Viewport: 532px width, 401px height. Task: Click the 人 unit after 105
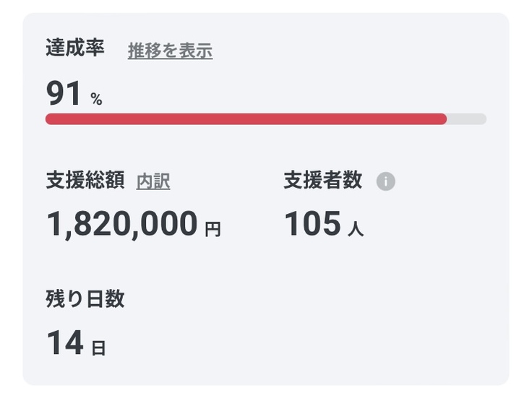click(x=355, y=230)
